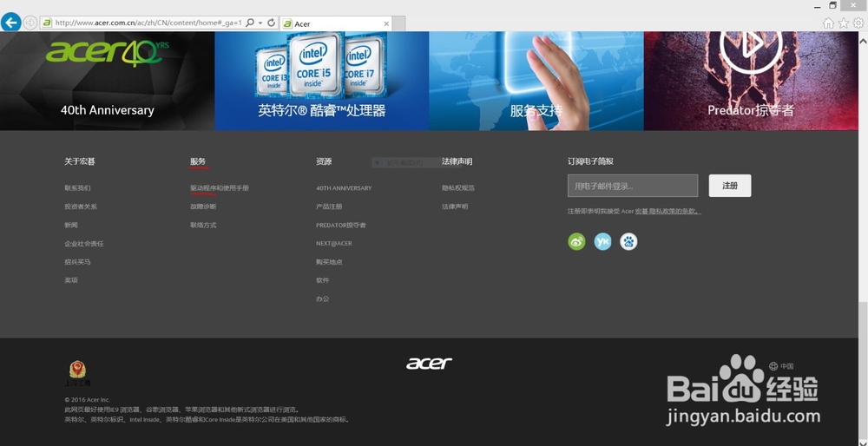This screenshot has width=868, height=446.
Task: Select the Acer browser tab
Action: 335,23
